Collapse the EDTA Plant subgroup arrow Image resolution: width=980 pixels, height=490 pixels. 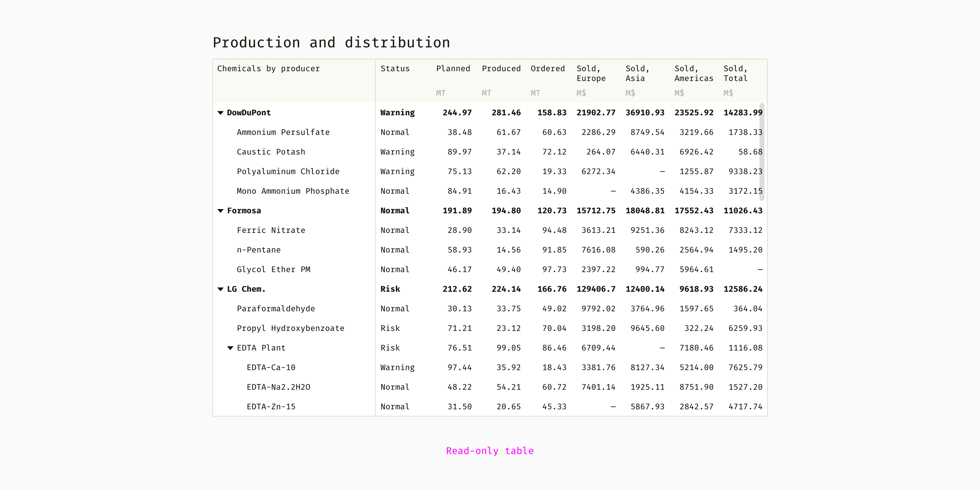[x=230, y=348]
